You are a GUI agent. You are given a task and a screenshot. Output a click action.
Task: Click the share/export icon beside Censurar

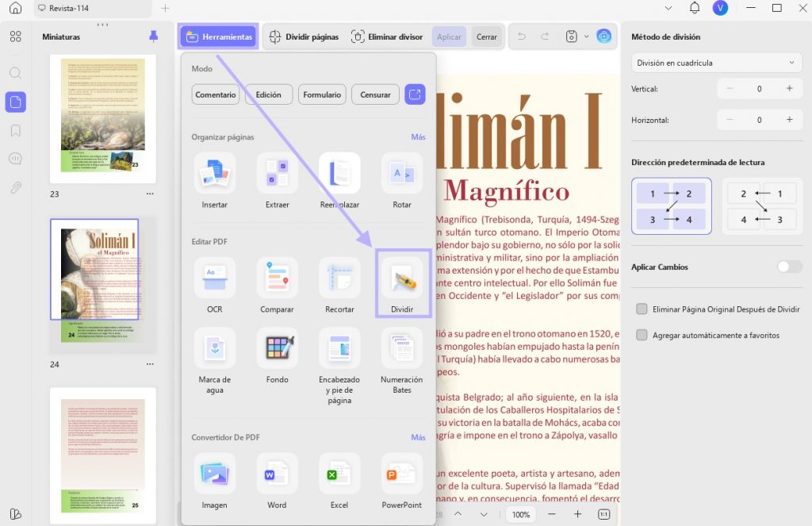[415, 94]
